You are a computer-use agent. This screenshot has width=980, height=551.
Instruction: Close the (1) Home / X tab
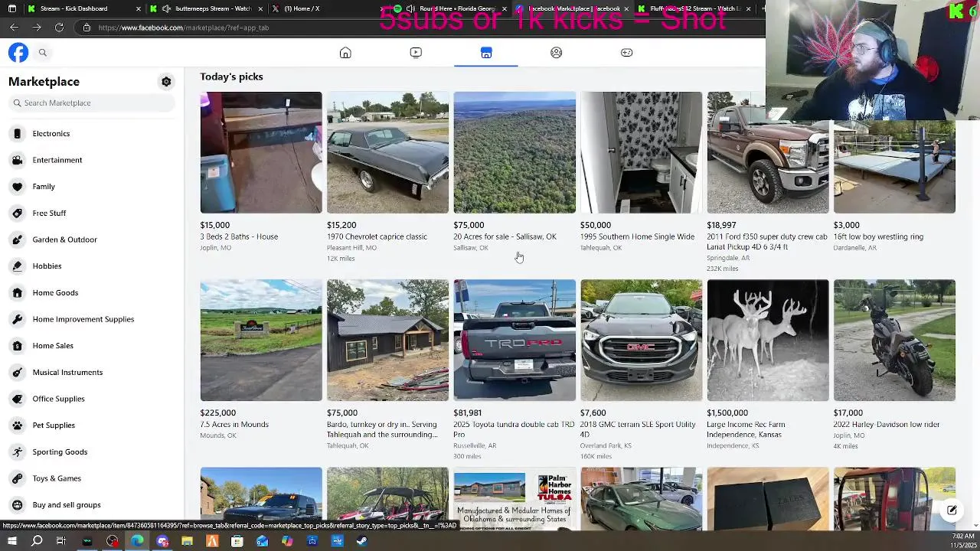coord(382,8)
